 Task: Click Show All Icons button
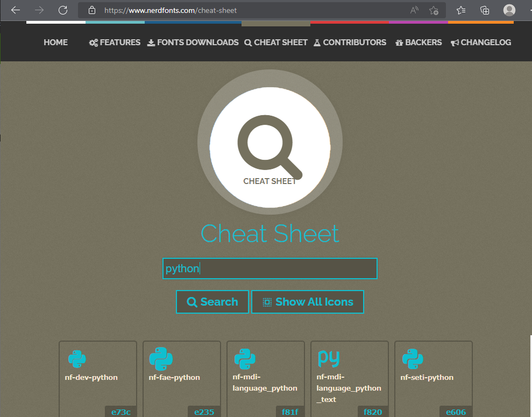pyautogui.click(x=308, y=302)
